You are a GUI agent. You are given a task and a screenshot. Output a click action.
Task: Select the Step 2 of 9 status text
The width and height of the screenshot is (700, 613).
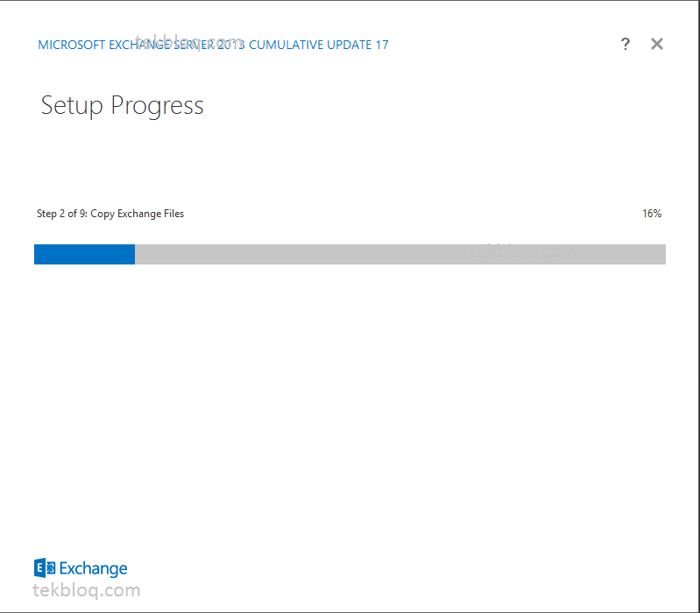110,214
